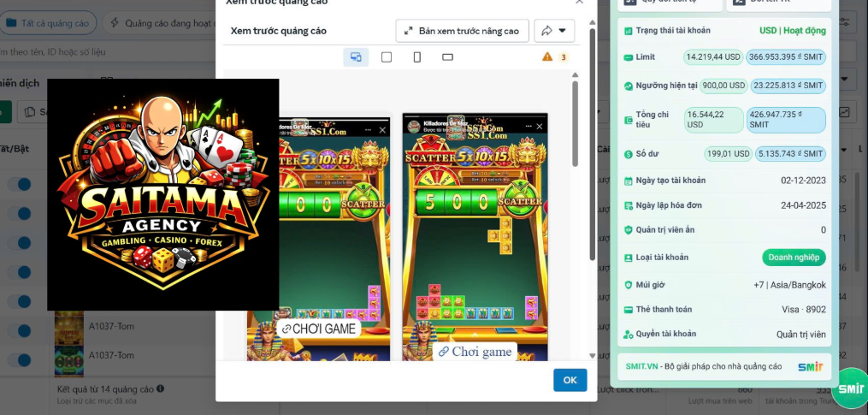Click the Doanh nghiệp account type badge
Viewport: 868px width, 415px height.
click(794, 257)
